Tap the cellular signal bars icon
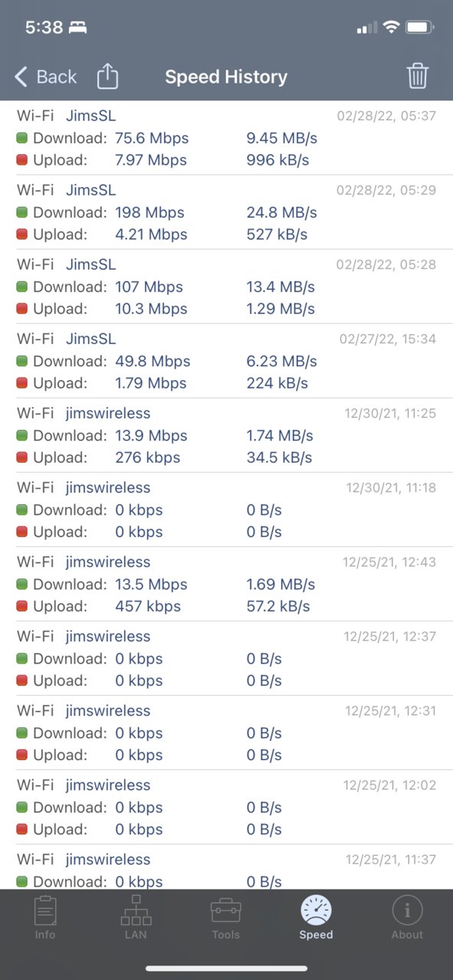This screenshot has height=980, width=453. click(x=367, y=28)
